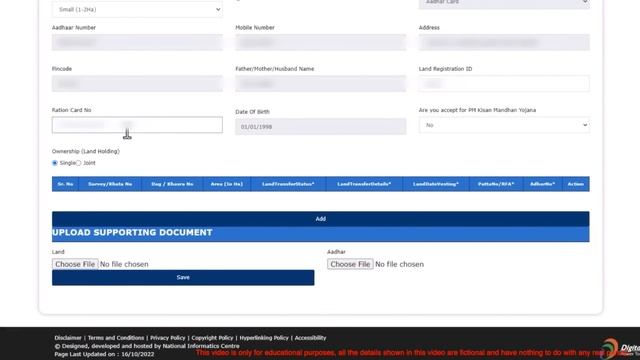Click the Address input field
The width and height of the screenshot is (640, 360).
pyautogui.click(x=504, y=42)
